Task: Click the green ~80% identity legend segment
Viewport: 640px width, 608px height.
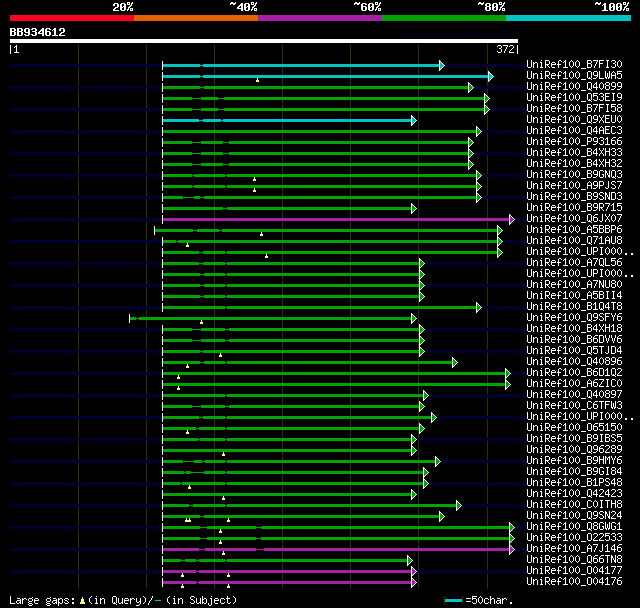Action: (x=444, y=18)
